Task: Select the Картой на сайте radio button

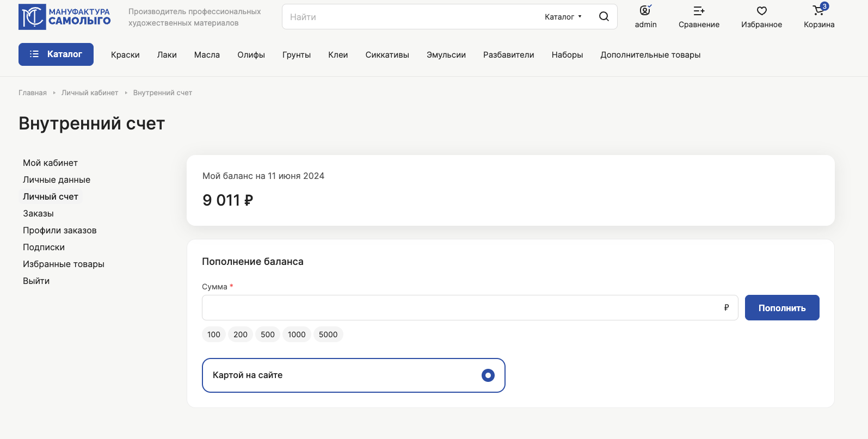Action: (x=488, y=375)
